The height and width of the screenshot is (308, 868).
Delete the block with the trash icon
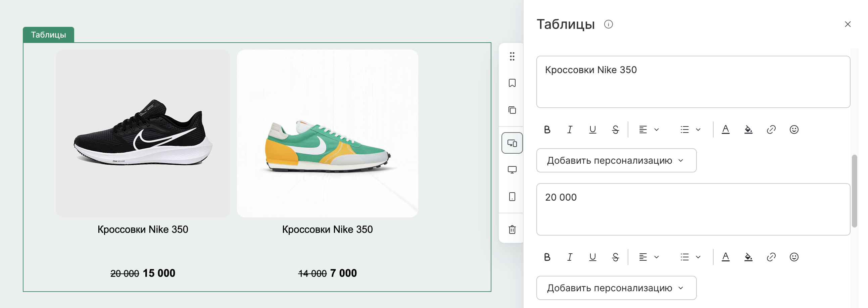pyautogui.click(x=512, y=229)
